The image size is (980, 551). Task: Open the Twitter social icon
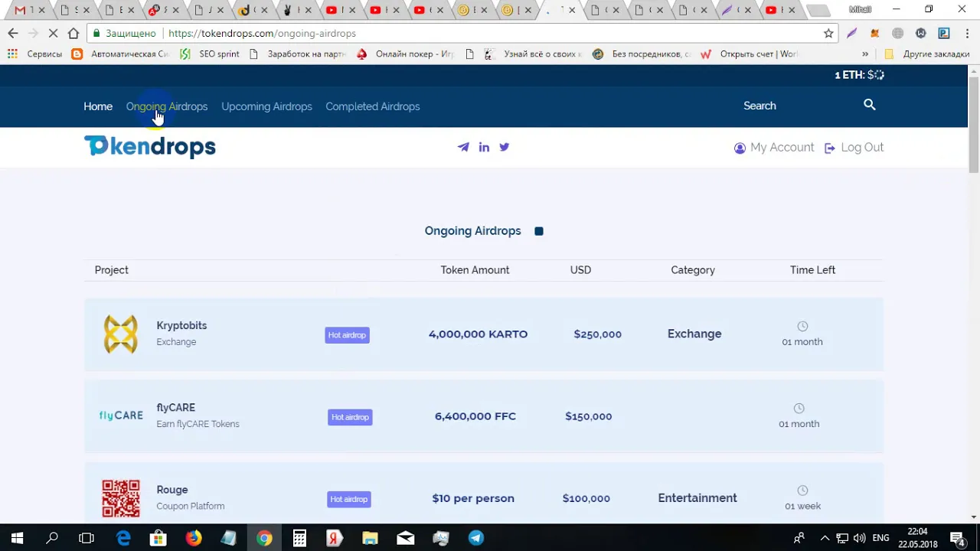coord(504,147)
